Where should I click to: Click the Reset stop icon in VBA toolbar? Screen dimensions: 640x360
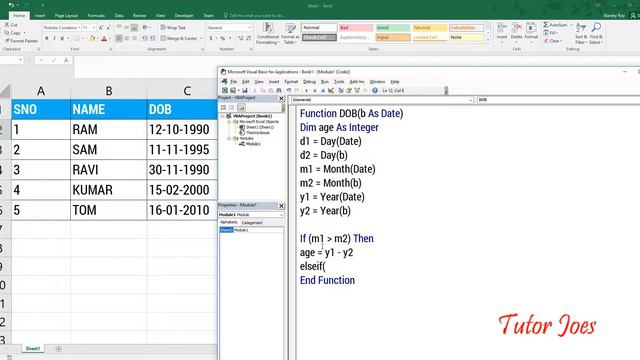(322, 91)
